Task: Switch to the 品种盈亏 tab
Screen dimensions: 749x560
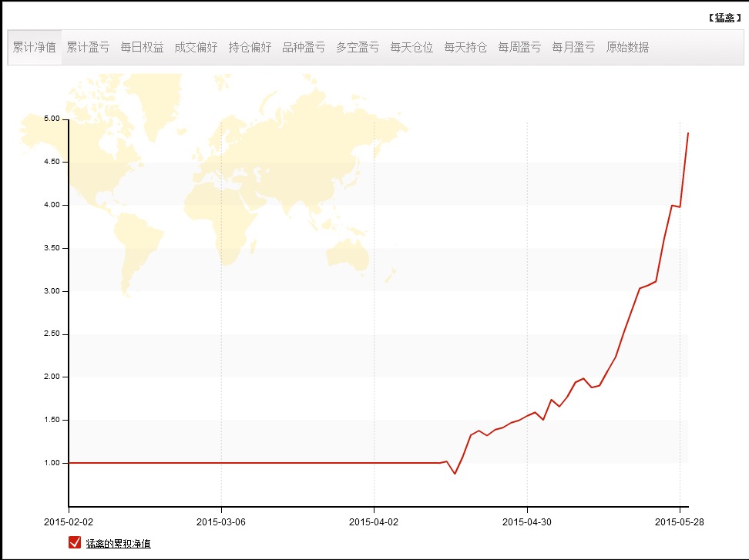Action: pyautogui.click(x=304, y=47)
